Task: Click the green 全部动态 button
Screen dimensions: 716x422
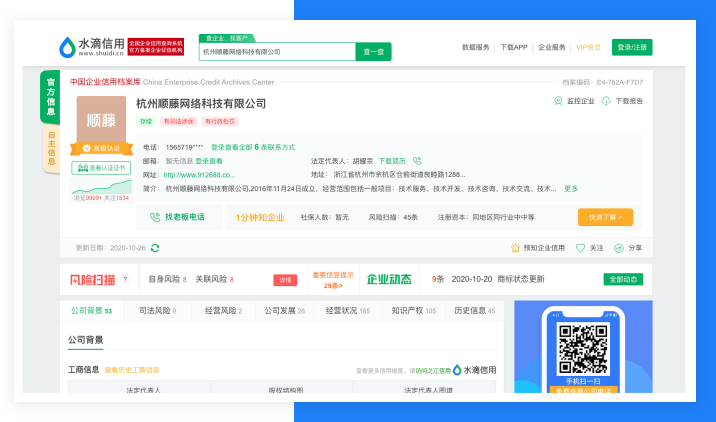Action: 623,280
